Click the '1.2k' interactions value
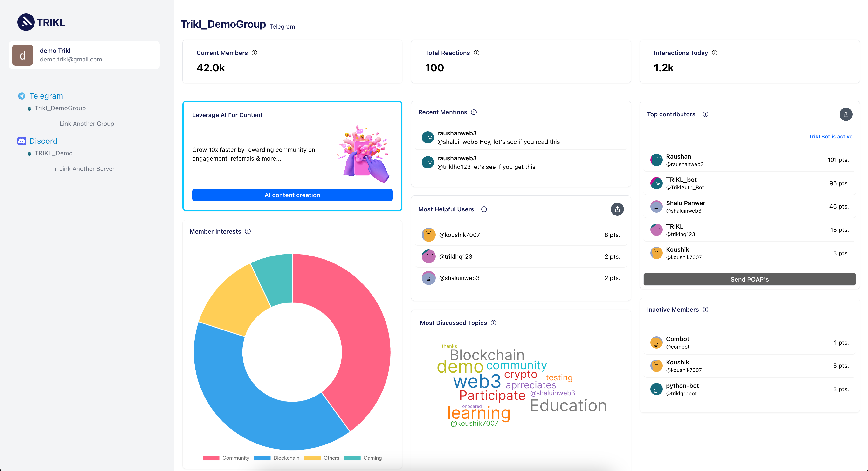This screenshot has height=471, width=868. [x=663, y=68]
